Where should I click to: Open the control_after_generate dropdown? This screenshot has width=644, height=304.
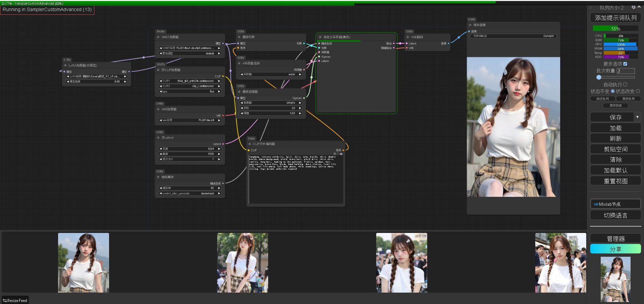[x=190, y=193]
